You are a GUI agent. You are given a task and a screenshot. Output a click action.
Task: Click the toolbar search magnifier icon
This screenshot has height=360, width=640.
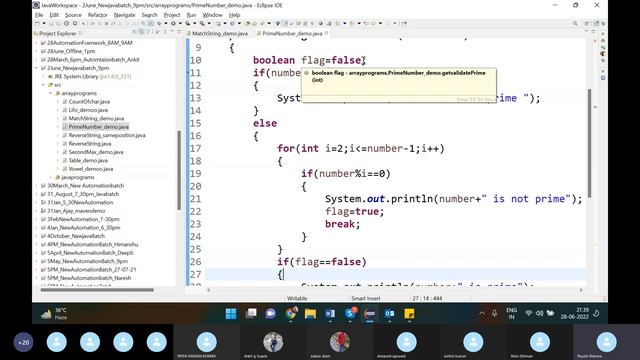pos(575,24)
